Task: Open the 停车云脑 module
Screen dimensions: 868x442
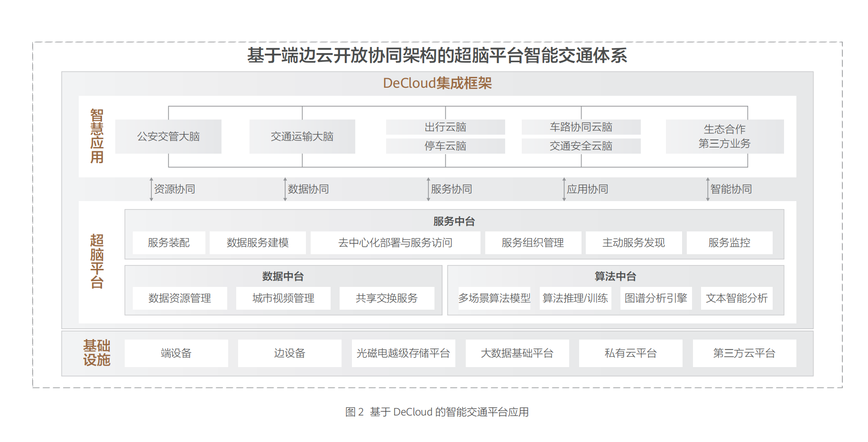Action: coord(445,146)
